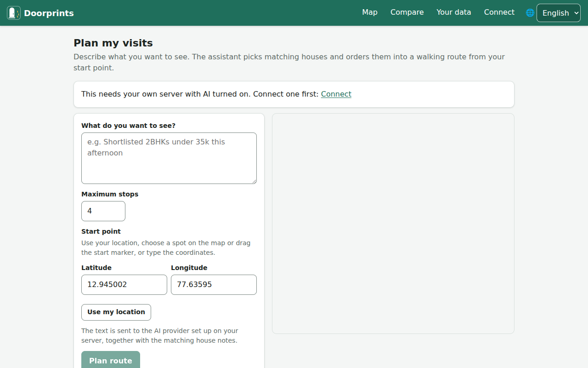Focus the 'What do you want to see' textbox
The height and width of the screenshot is (368, 588).
(x=169, y=158)
